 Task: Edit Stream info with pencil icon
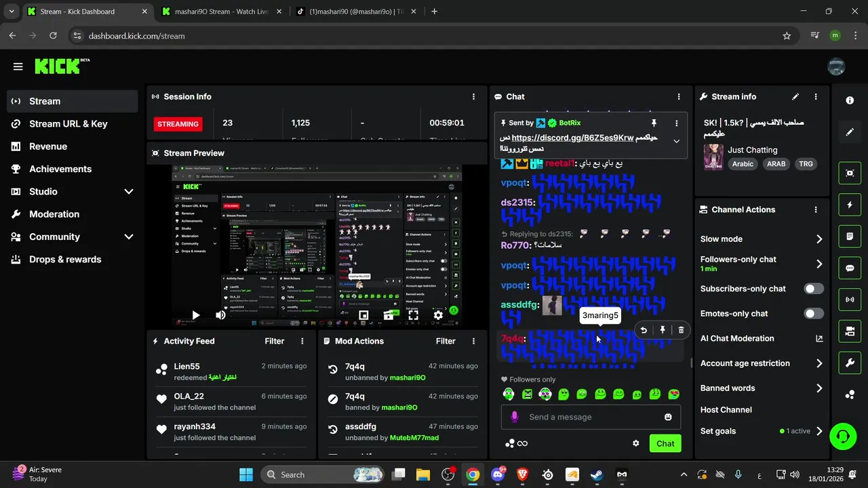795,97
